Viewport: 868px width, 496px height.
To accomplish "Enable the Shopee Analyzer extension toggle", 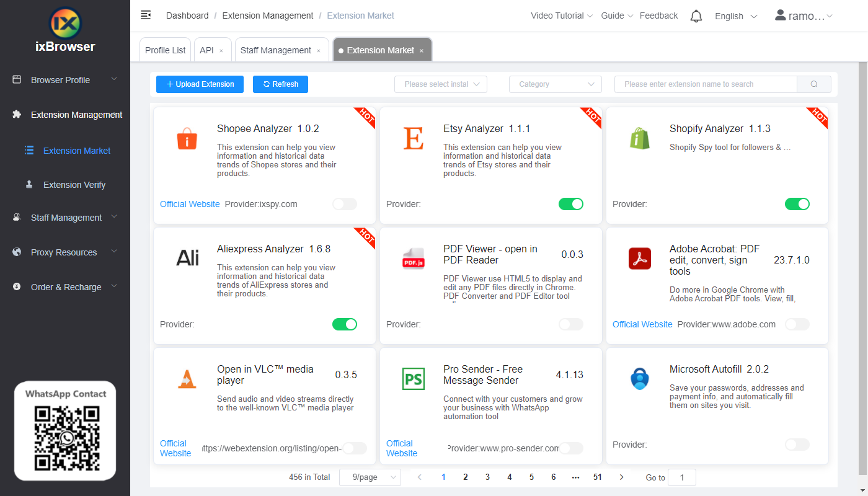I will [344, 203].
